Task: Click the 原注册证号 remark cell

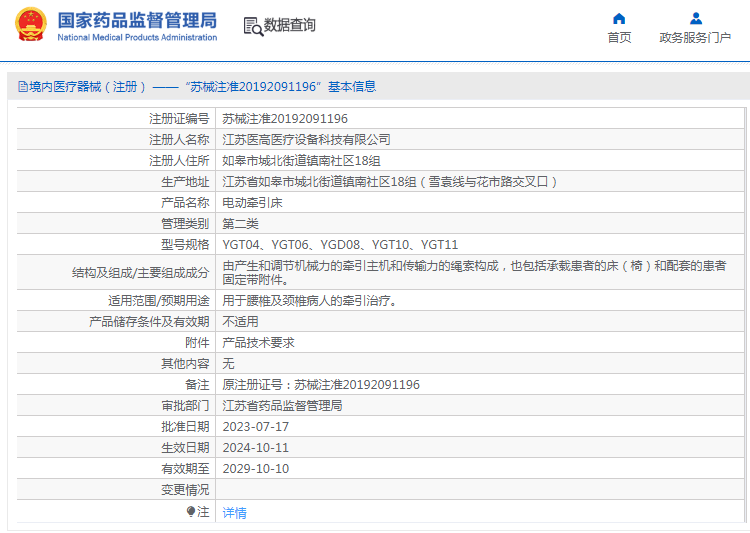Action: click(481, 385)
